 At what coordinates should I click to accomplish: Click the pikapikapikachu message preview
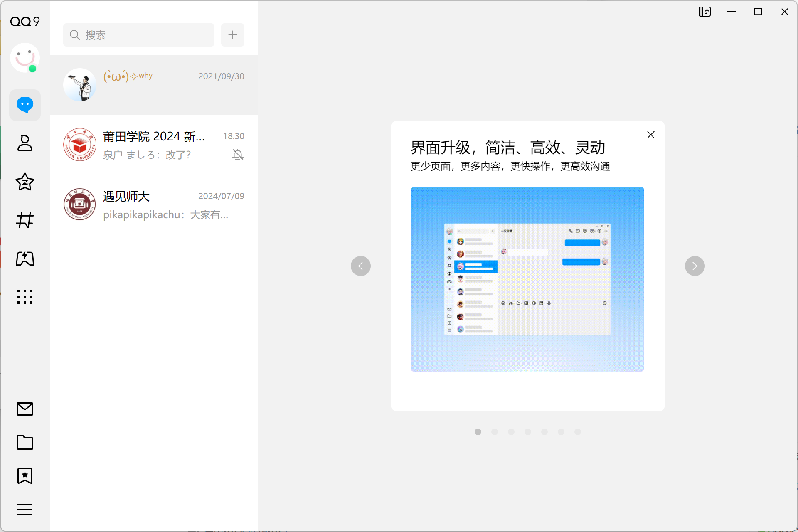(165, 215)
